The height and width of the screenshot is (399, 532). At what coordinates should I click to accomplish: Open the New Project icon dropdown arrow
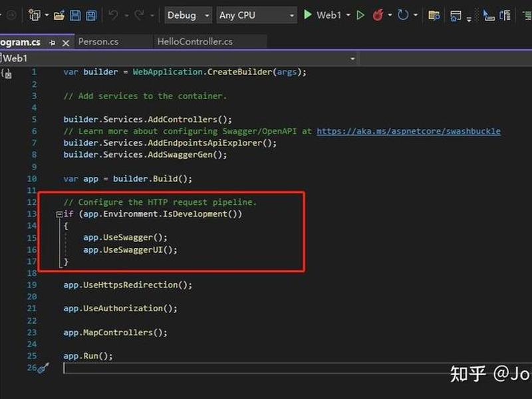47,15
